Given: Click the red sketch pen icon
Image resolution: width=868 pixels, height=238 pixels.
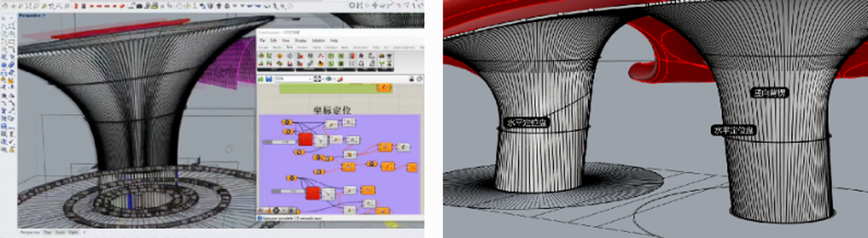Looking at the screenshot, I should [x=339, y=79].
